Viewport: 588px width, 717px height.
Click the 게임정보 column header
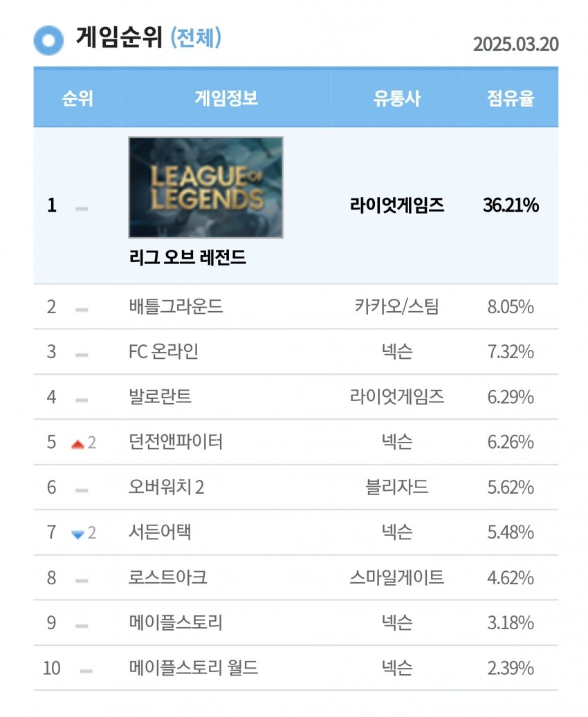click(x=226, y=98)
